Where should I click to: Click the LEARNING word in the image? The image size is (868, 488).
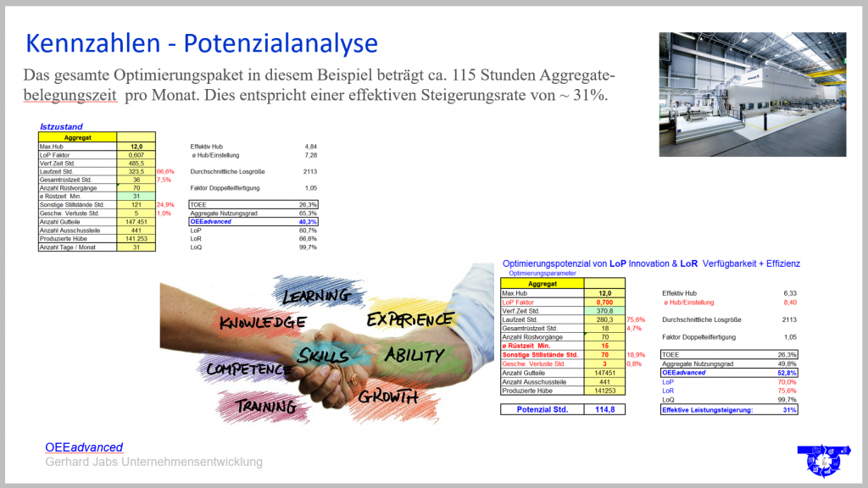(315, 297)
